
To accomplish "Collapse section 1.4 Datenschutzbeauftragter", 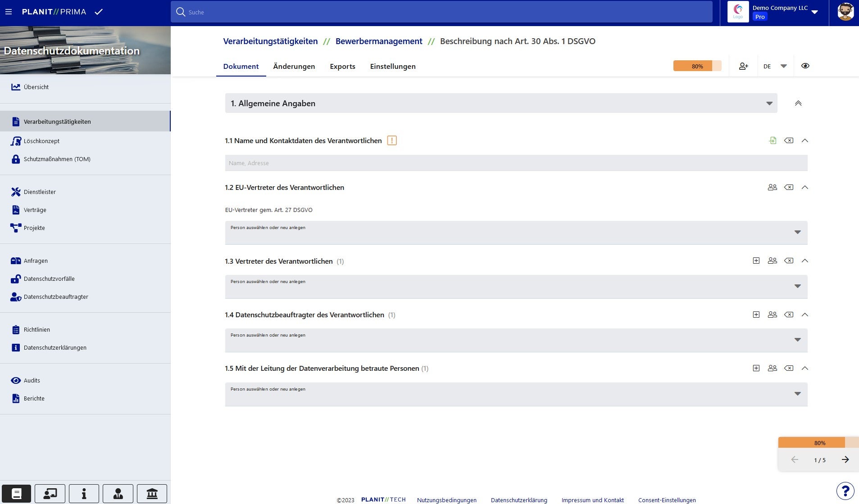I will pos(805,315).
